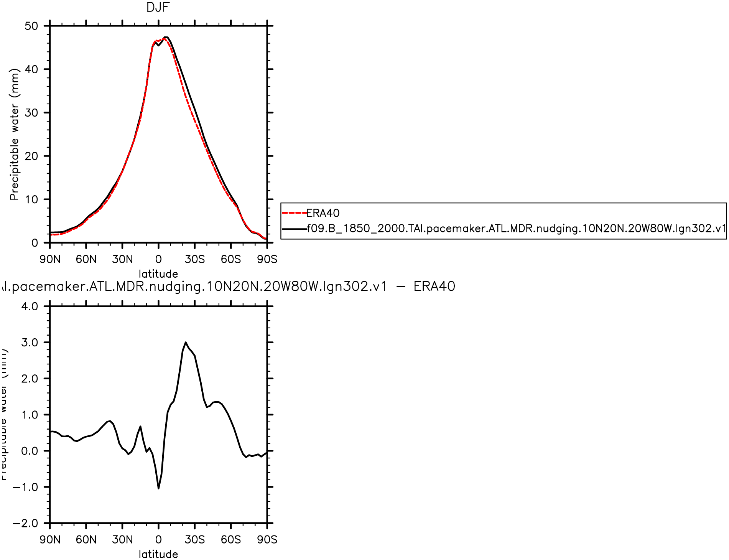Click the latitude label under the top plot
Screen dimensions: 729x560
click(158, 274)
